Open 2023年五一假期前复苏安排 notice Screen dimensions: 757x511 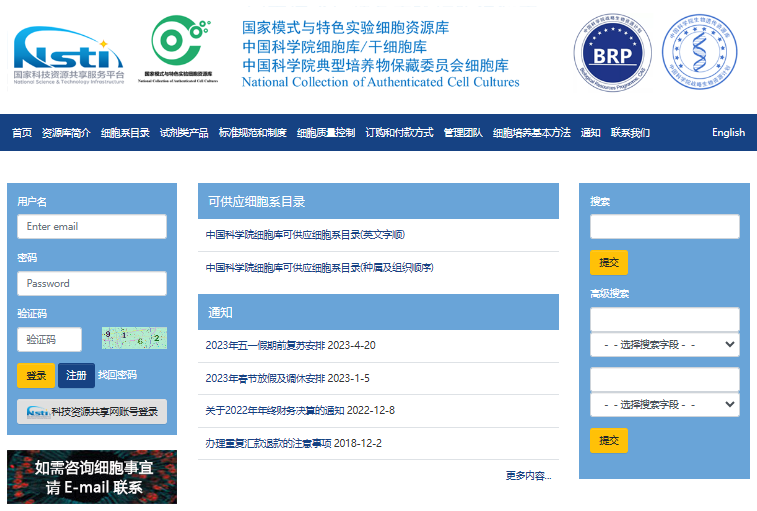290,345
